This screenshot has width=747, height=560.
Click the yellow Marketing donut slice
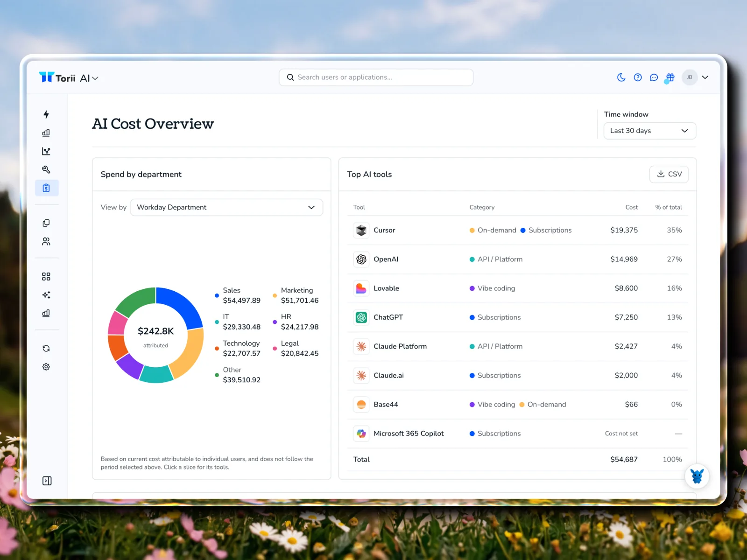click(190, 354)
